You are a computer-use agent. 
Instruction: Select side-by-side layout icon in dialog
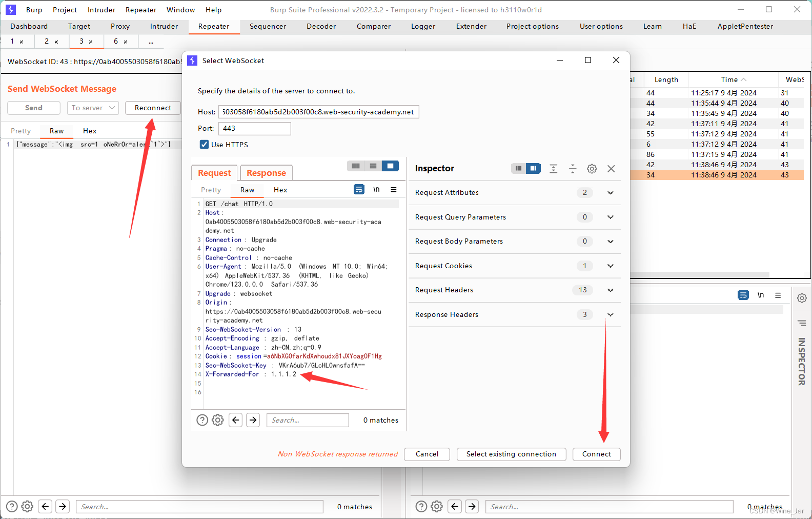356,166
